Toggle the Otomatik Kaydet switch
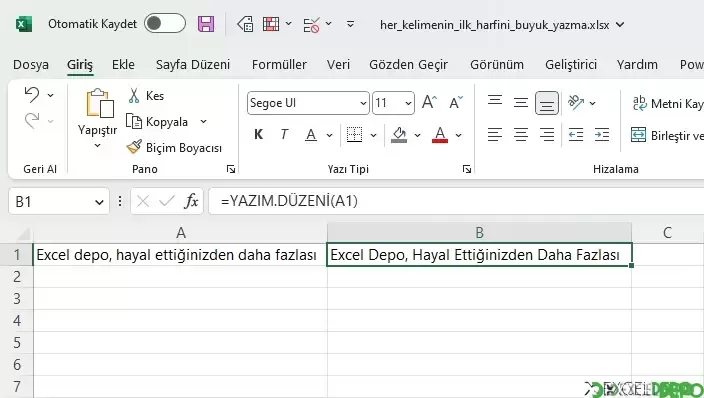Viewport: 704px width, 398px height. click(165, 23)
